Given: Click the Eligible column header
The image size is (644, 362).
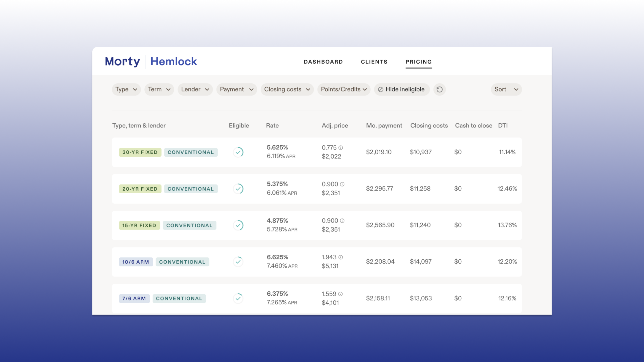Looking at the screenshot, I should click(x=239, y=125).
